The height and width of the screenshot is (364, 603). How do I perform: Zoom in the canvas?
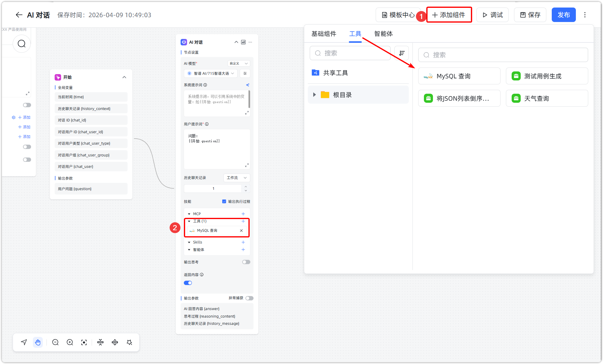point(70,342)
